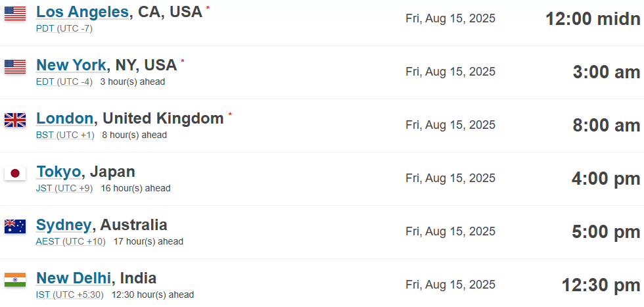644x307 pixels.
Task: Click the India flag icon
Action: (15, 280)
